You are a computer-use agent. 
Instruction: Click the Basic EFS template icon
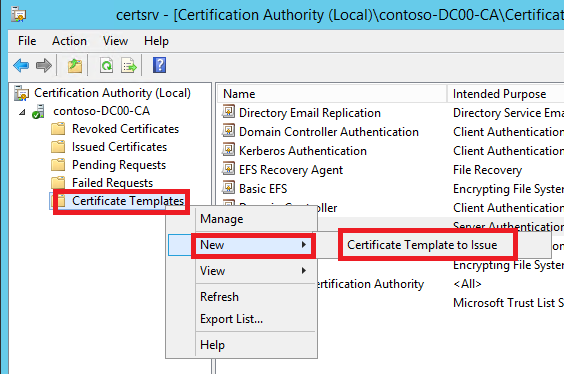tap(228, 188)
